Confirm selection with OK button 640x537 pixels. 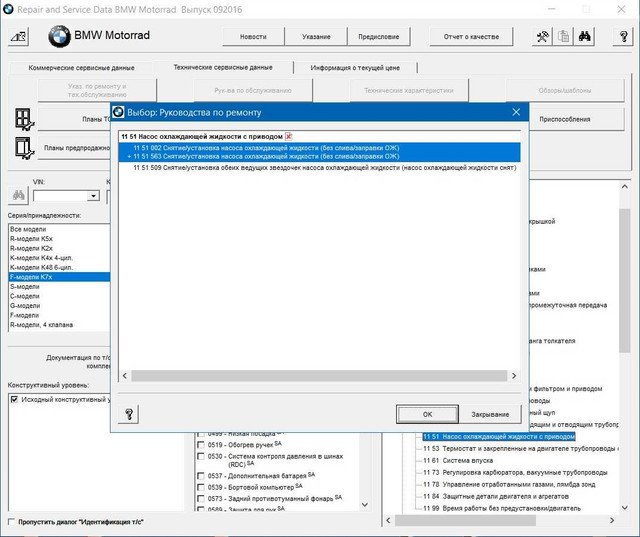[427, 414]
